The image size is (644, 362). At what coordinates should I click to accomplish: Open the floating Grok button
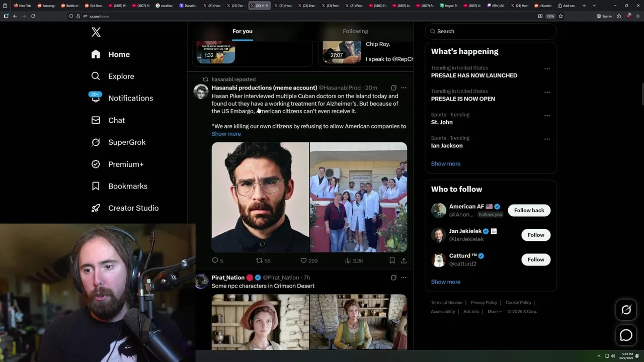coord(626,310)
